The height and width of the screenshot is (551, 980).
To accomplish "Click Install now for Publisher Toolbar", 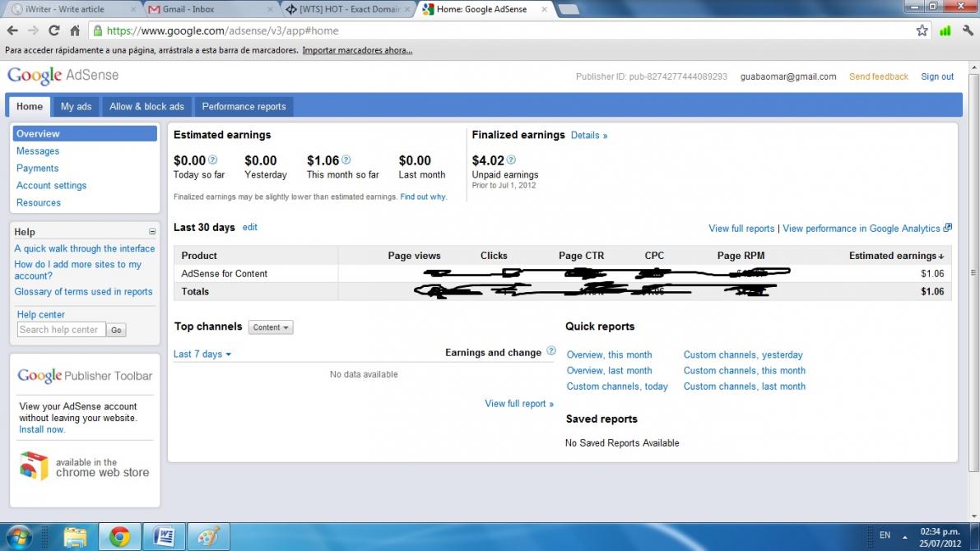I will point(42,430).
